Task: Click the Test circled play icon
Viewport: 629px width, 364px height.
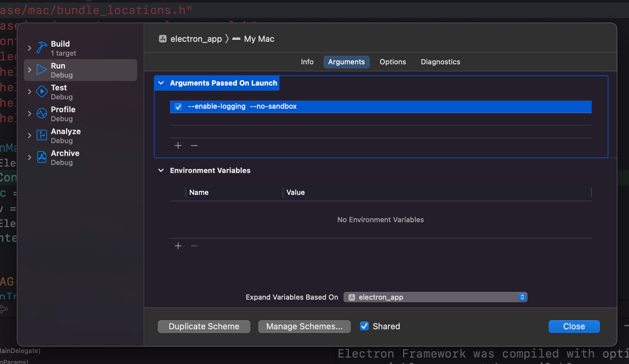Action: coord(42,91)
